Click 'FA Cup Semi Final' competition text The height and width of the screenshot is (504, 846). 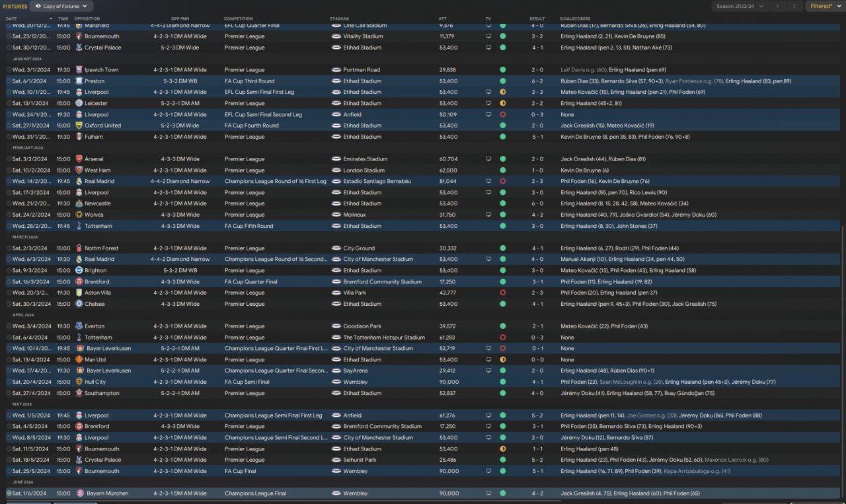(x=247, y=382)
